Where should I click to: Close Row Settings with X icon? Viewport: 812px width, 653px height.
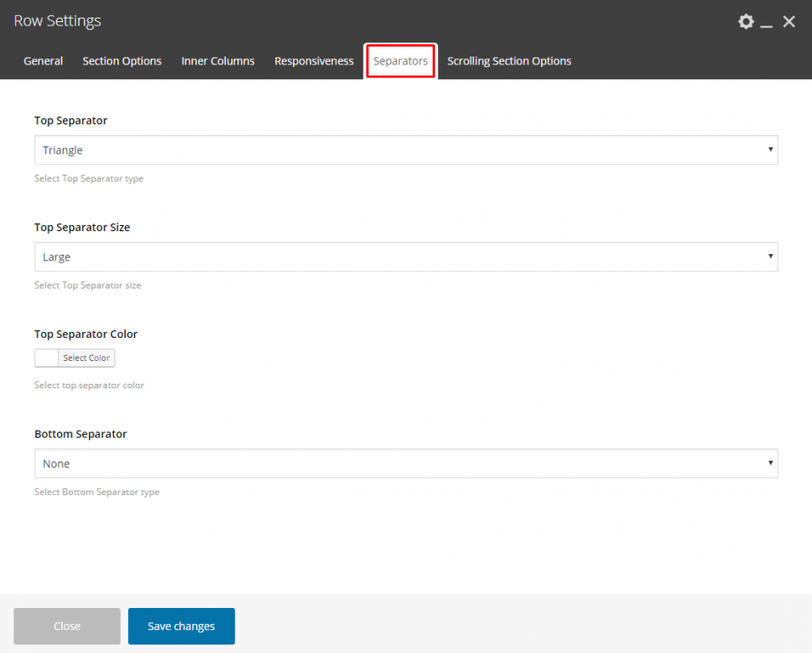[789, 22]
